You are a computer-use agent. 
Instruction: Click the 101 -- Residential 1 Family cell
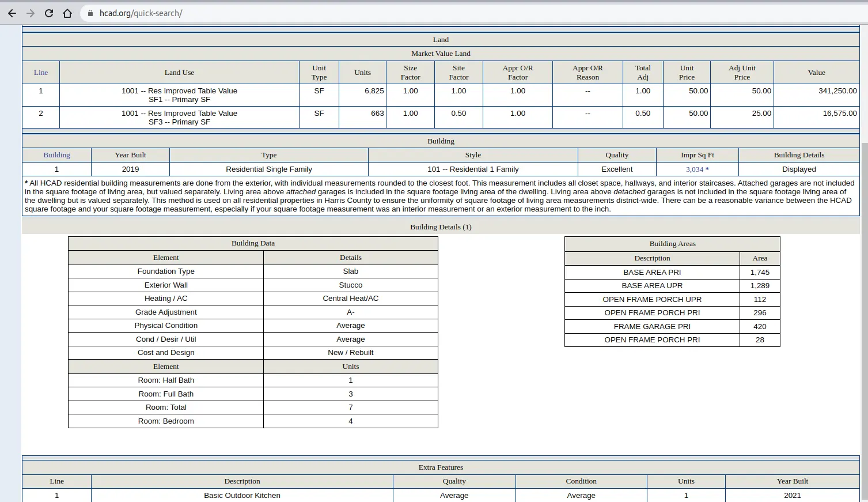[x=473, y=169]
